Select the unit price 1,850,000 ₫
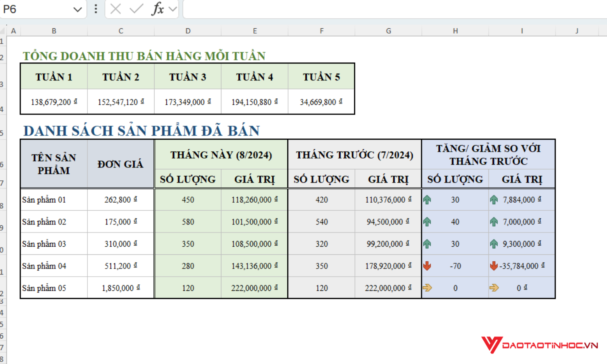Viewport: 607px width, 364px height. [121, 288]
